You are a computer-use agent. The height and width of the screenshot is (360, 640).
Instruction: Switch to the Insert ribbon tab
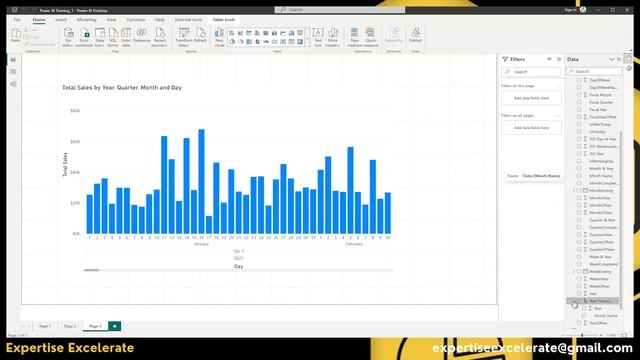[x=61, y=20]
